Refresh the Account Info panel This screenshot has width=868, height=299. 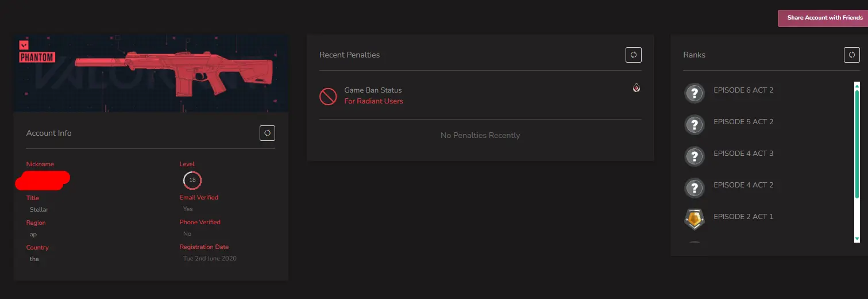pos(267,133)
